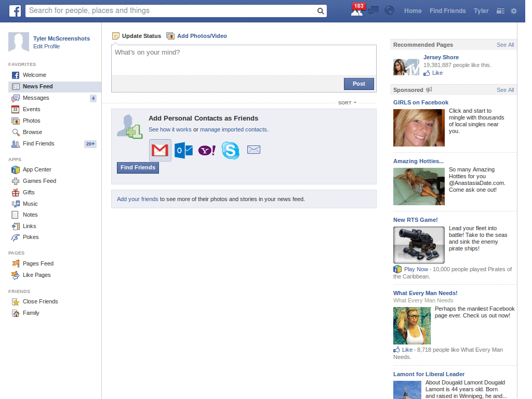This screenshot has width=532, height=399.
Task: Click the New RTS Game cannon thumbnail
Action: (419, 245)
